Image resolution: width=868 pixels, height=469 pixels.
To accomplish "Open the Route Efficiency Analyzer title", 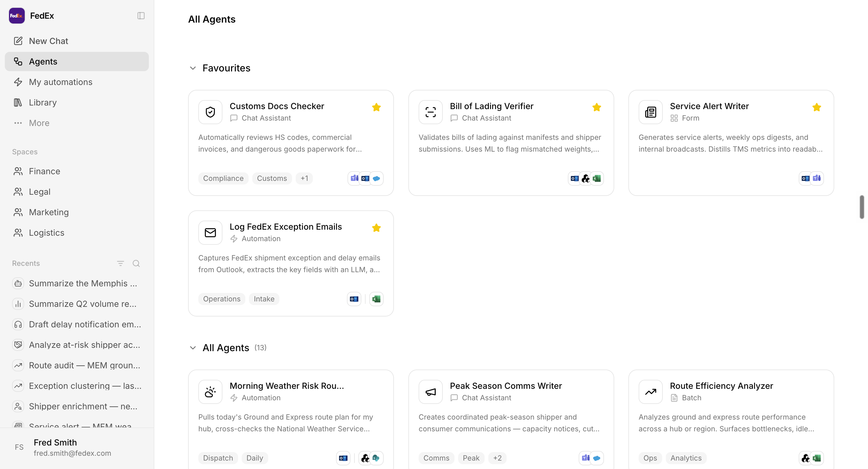I will (x=722, y=386).
